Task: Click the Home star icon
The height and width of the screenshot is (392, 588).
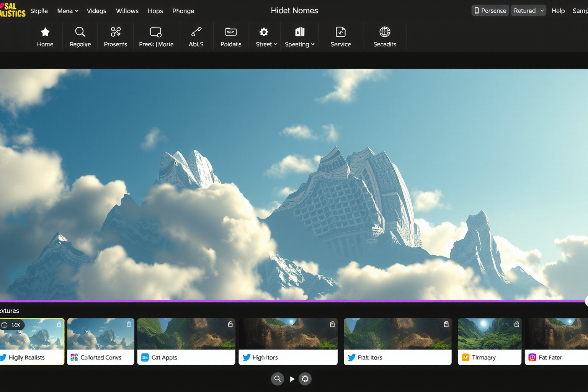Action: (x=45, y=32)
